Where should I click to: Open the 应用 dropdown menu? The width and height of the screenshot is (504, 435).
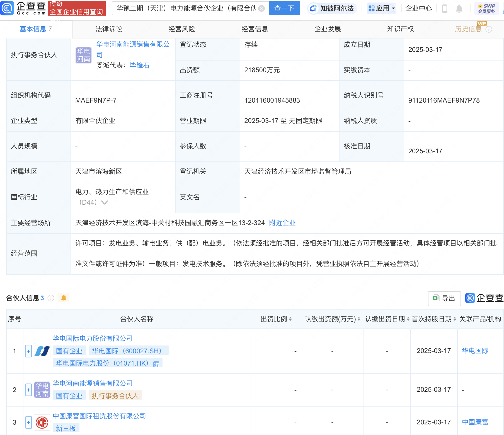click(381, 8)
